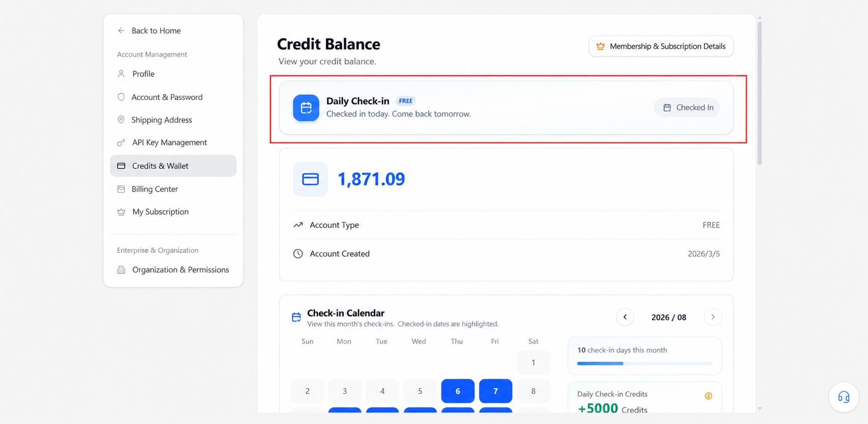The image size is (868, 424).
Task: Click the Checked In button
Action: pyautogui.click(x=687, y=107)
